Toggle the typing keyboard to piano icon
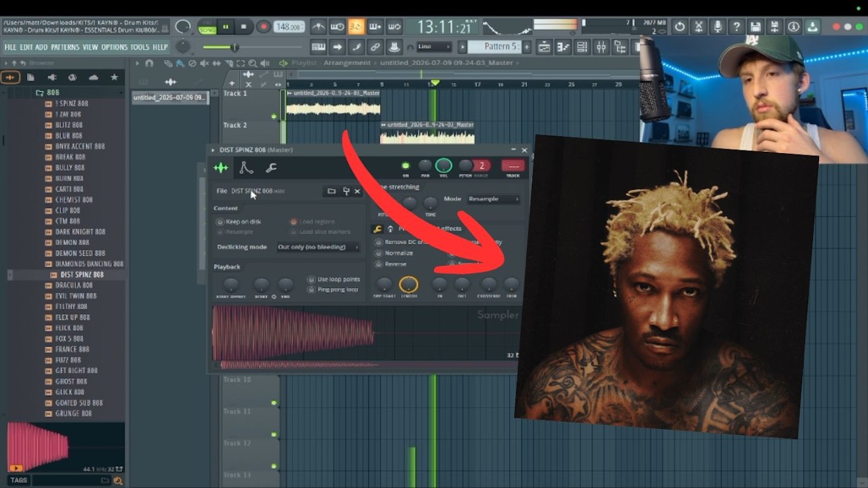 [318, 47]
